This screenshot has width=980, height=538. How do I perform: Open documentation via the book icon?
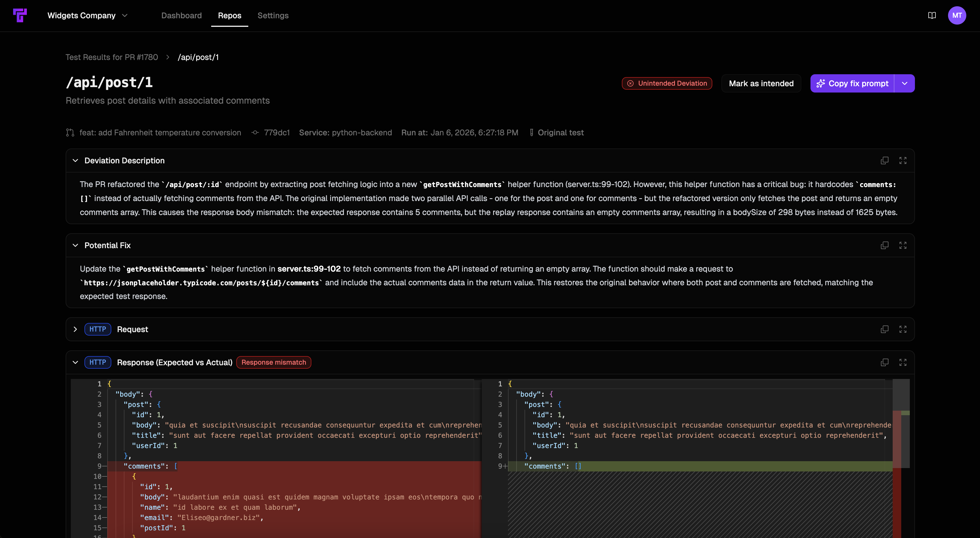(x=932, y=16)
